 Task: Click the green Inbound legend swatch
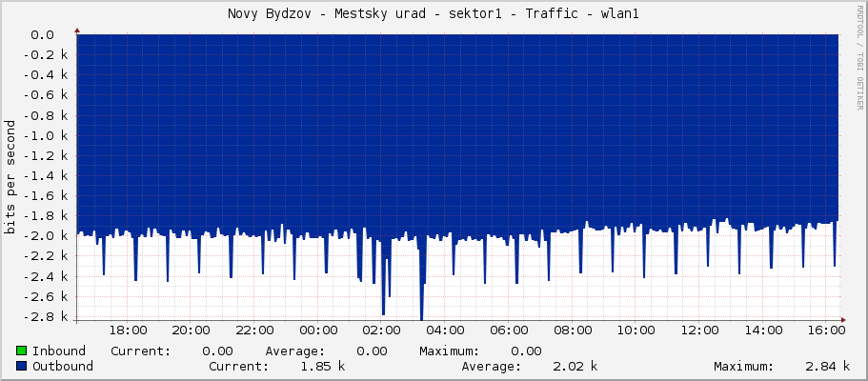(22, 351)
